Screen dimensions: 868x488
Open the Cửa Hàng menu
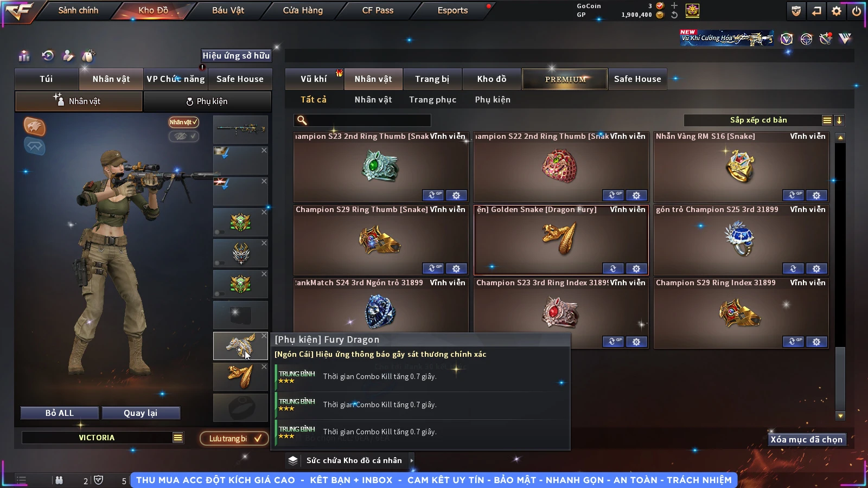pos(303,10)
